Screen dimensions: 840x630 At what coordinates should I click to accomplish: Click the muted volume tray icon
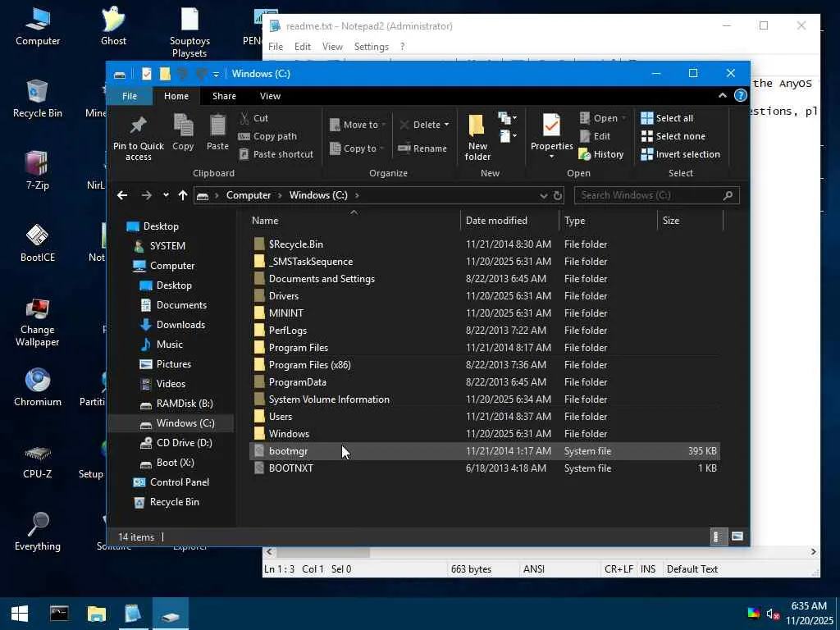[x=773, y=614]
